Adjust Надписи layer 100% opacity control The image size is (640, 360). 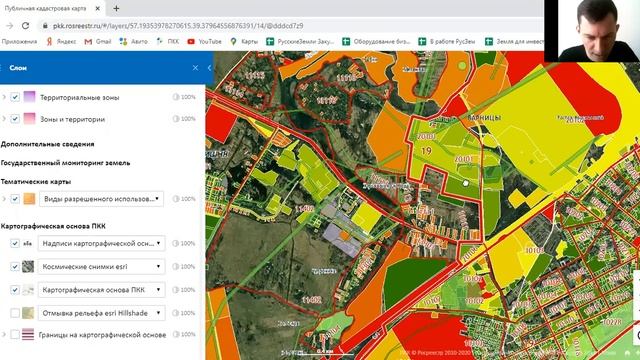184,243
